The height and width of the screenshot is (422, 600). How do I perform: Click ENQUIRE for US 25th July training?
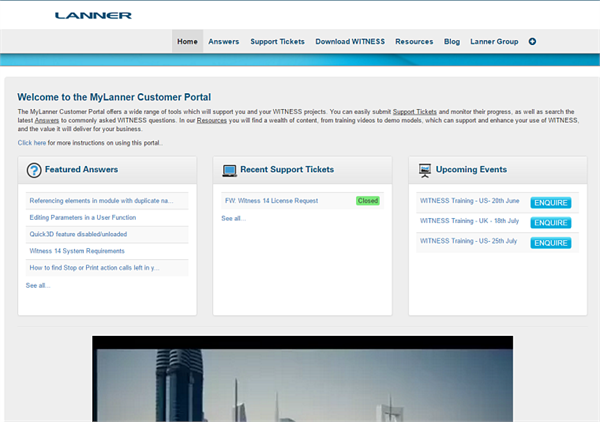click(x=551, y=243)
